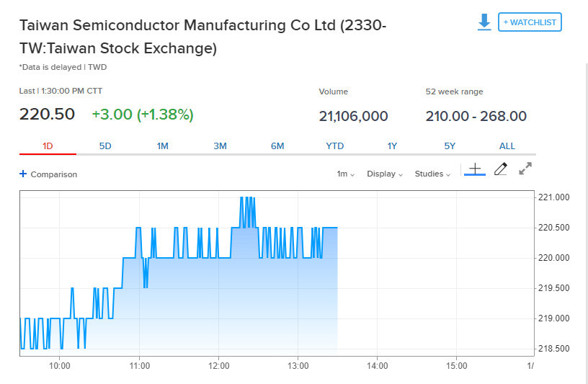This screenshot has height=384, width=588.
Task: Switch to 6M range tab
Action: point(277,146)
